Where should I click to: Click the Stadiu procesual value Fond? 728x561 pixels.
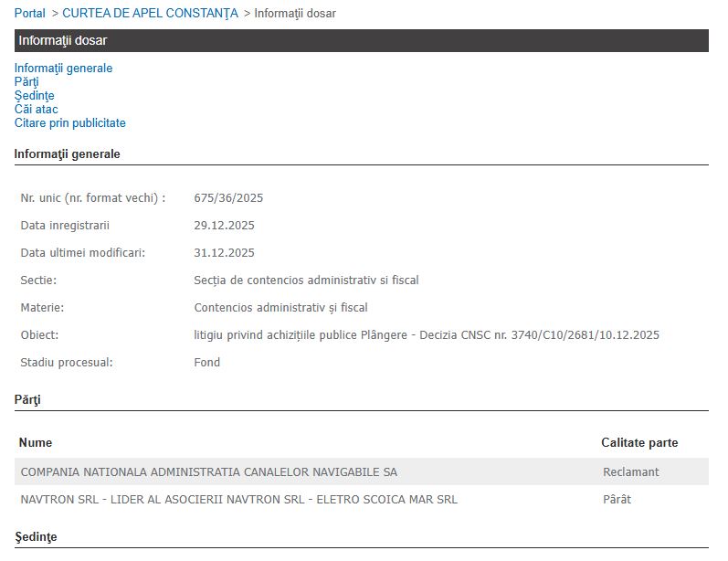(207, 363)
